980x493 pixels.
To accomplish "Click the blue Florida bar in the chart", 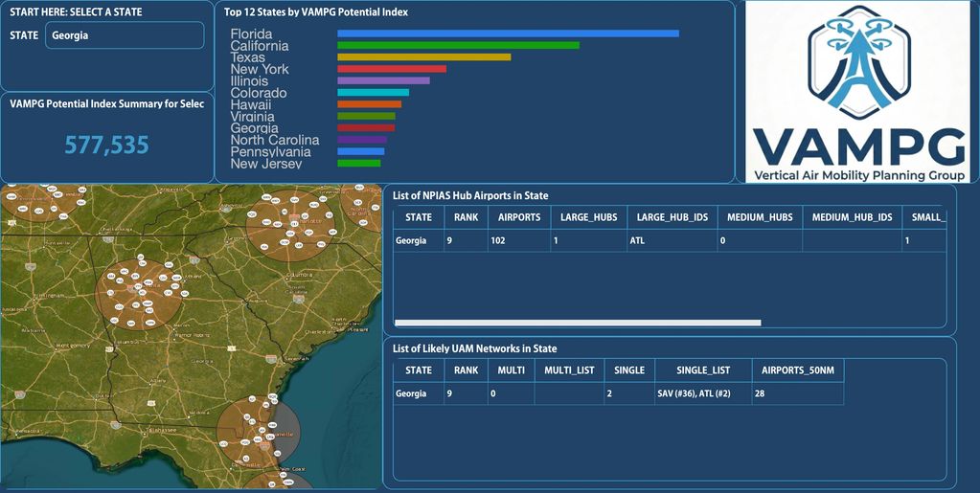I will coord(508,34).
